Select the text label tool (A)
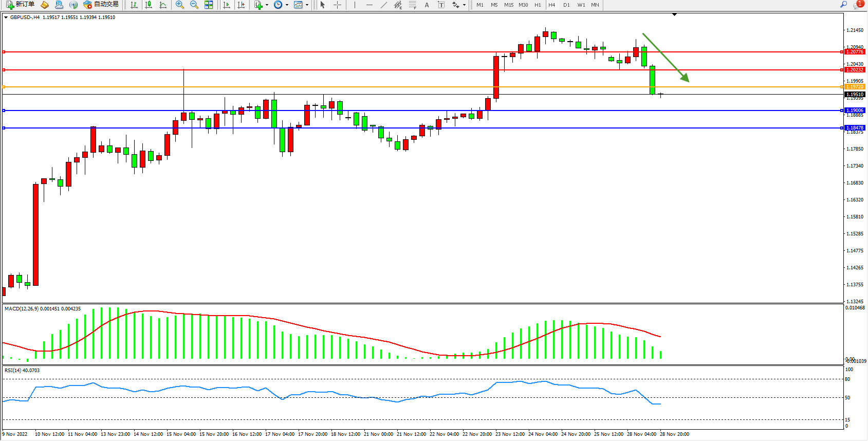The height and width of the screenshot is (441, 868). [x=427, y=5]
